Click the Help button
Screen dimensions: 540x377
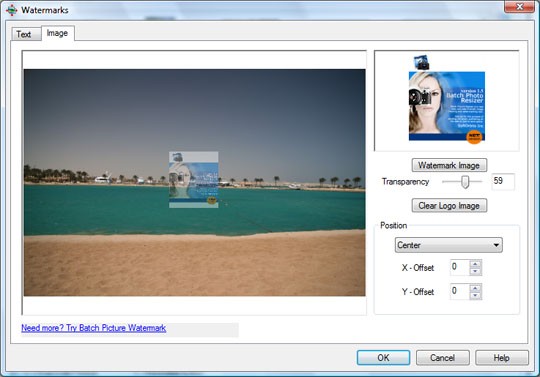[x=501, y=358]
